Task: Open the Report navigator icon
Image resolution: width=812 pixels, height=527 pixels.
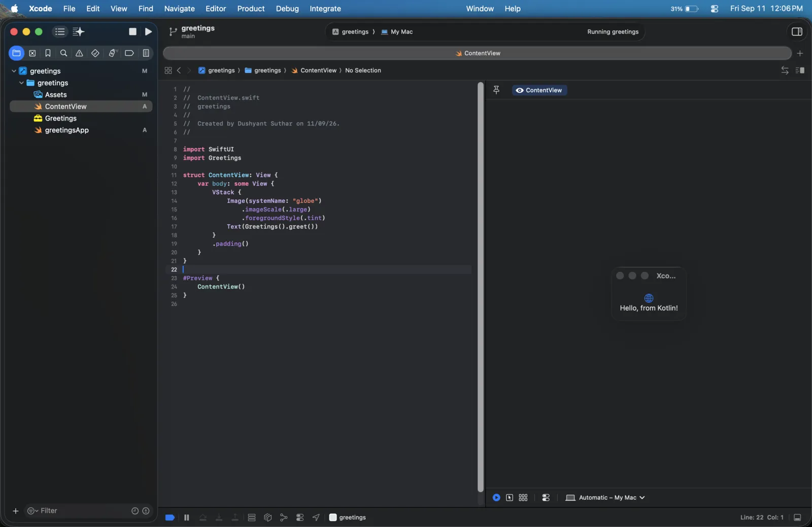Action: tap(146, 53)
